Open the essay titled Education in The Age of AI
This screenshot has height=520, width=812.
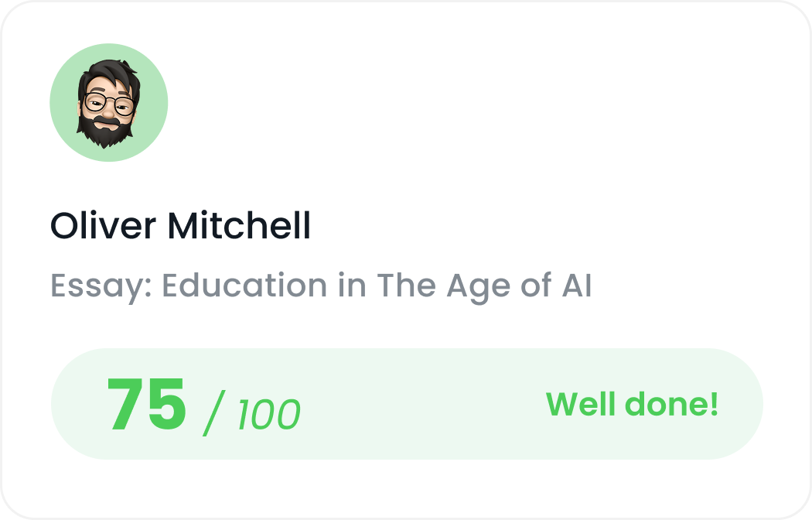(x=321, y=286)
